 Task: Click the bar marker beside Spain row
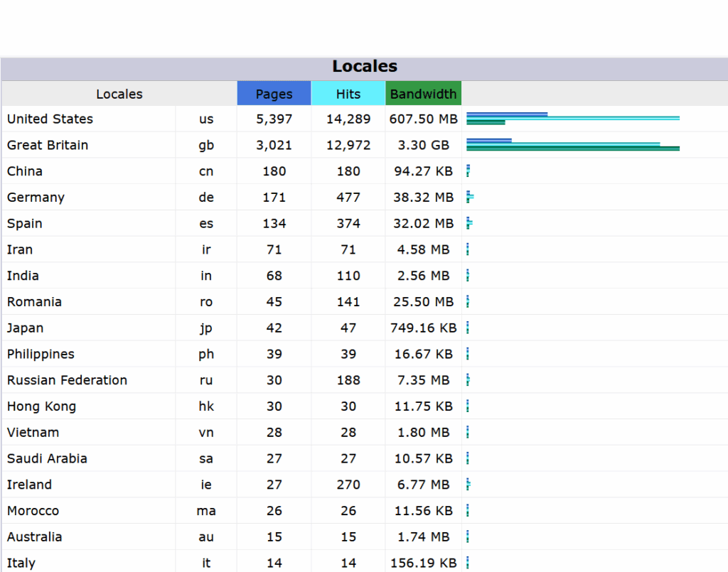pos(468,223)
